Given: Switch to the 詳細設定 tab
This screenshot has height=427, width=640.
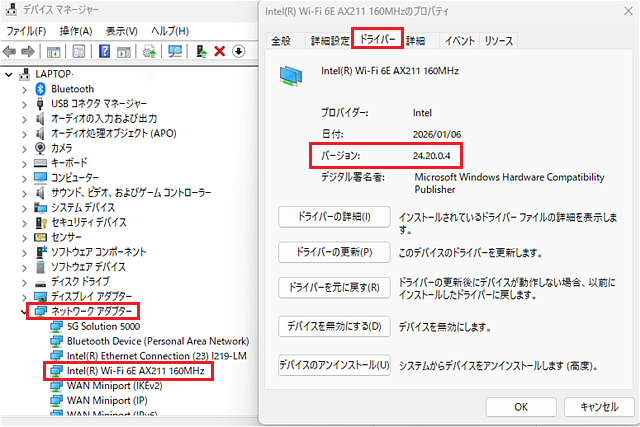Looking at the screenshot, I should (330, 41).
